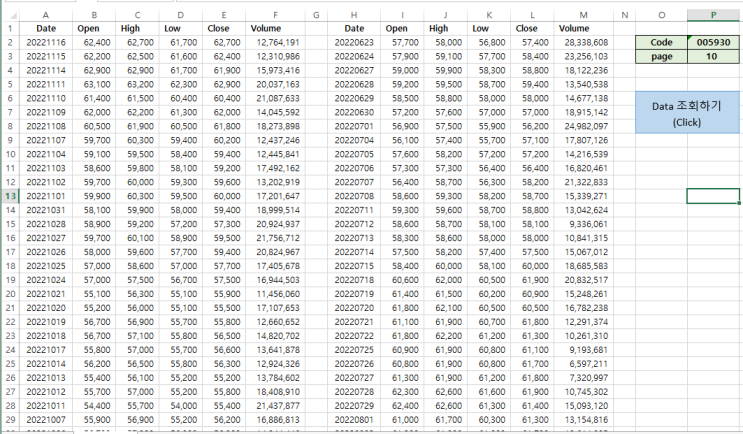743x434 pixels.
Task: Click the 'Data 조회하기 (Click)' button
Action: (x=687, y=113)
